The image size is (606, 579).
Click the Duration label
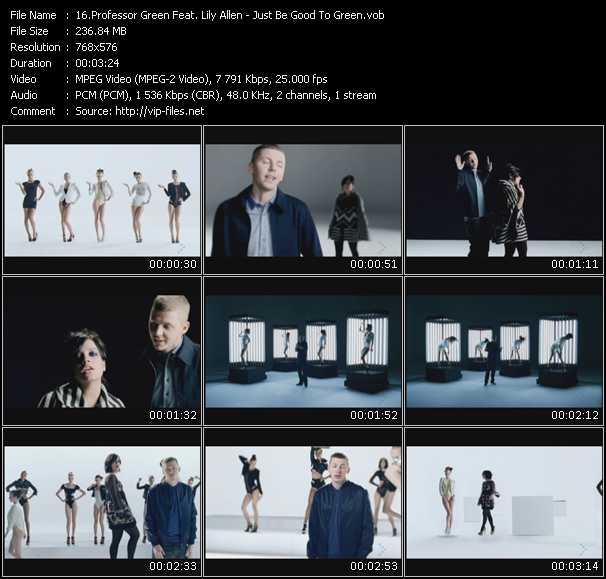(31, 63)
